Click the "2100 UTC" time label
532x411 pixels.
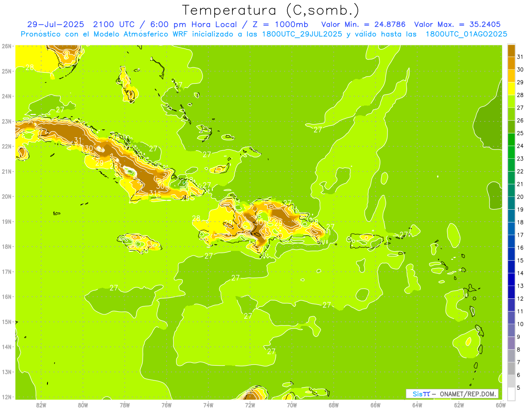pyautogui.click(x=114, y=24)
